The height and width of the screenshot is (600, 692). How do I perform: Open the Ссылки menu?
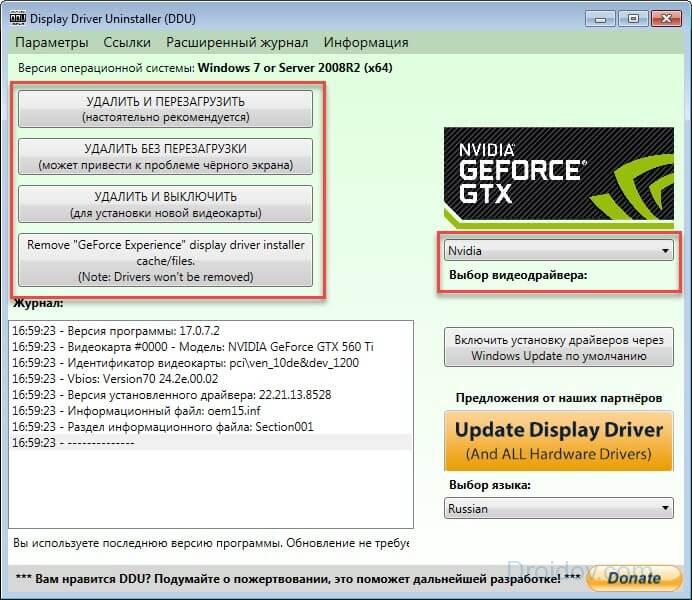pyautogui.click(x=127, y=43)
